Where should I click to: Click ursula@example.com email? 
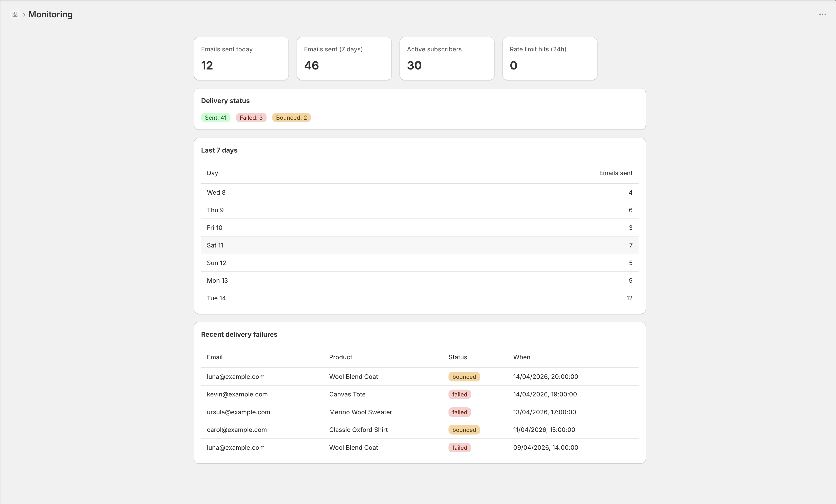coord(238,412)
